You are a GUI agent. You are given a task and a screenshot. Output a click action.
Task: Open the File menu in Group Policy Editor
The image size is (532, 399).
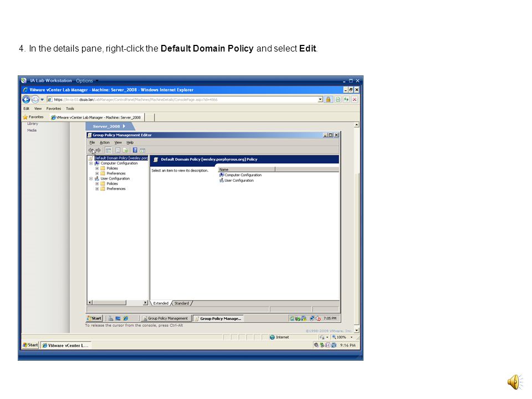93,142
